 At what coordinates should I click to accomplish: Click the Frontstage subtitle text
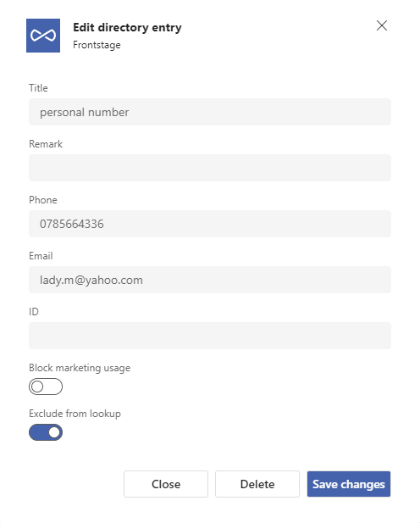point(97,45)
